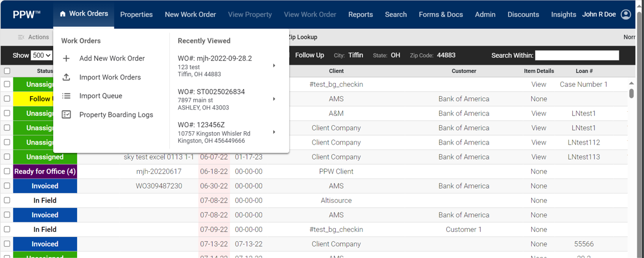644x258 pixels.
Task: Open the Show 500 rows dropdown
Action: click(x=42, y=56)
